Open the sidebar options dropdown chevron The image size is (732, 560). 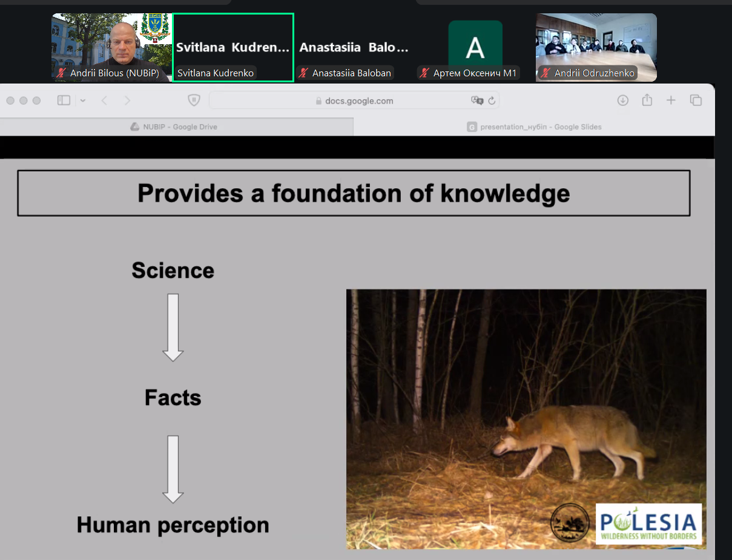click(x=83, y=100)
